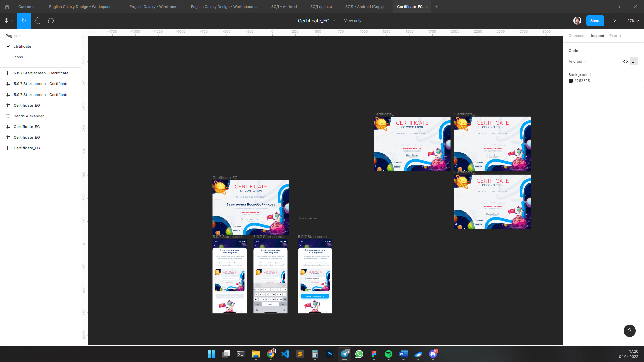
Task: Switch to table view icon in Code
Action: [633, 61]
